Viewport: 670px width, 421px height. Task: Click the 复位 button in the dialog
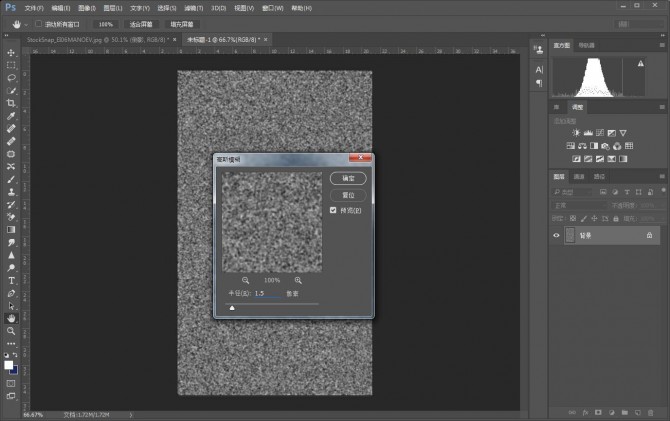coord(348,195)
